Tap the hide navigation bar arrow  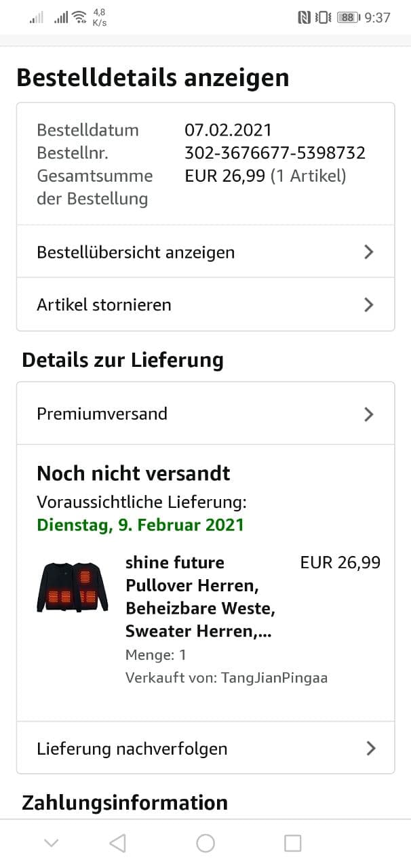pos(51,843)
